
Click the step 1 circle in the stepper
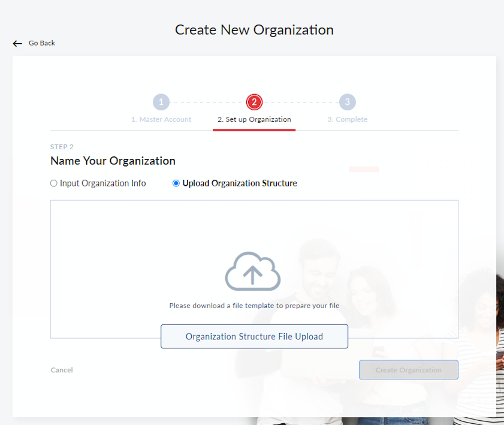pyautogui.click(x=161, y=101)
